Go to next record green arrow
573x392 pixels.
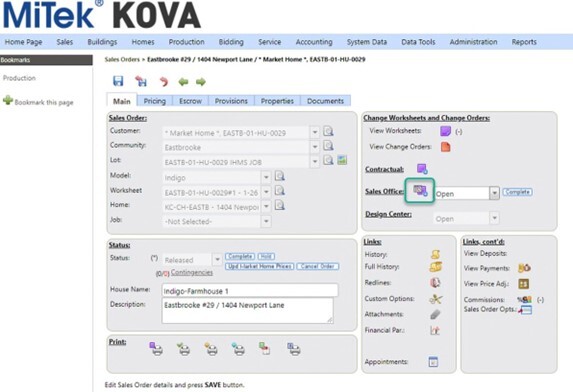pyautogui.click(x=201, y=82)
